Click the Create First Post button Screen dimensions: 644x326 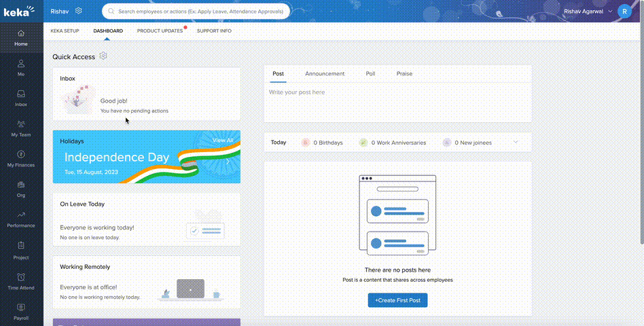coord(397,300)
